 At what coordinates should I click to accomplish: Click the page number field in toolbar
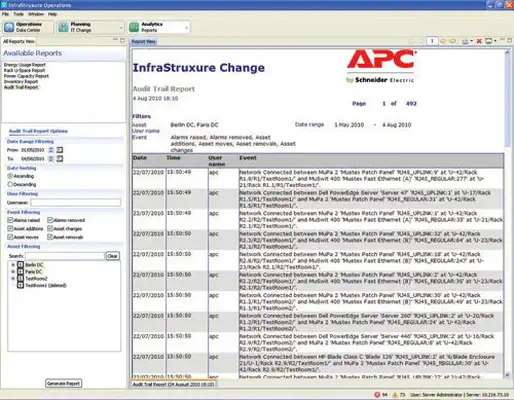[x=432, y=41]
